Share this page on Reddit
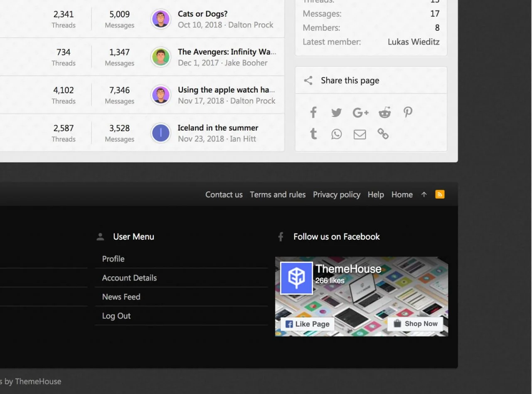Viewport: 532px width, 394px height. (x=384, y=112)
